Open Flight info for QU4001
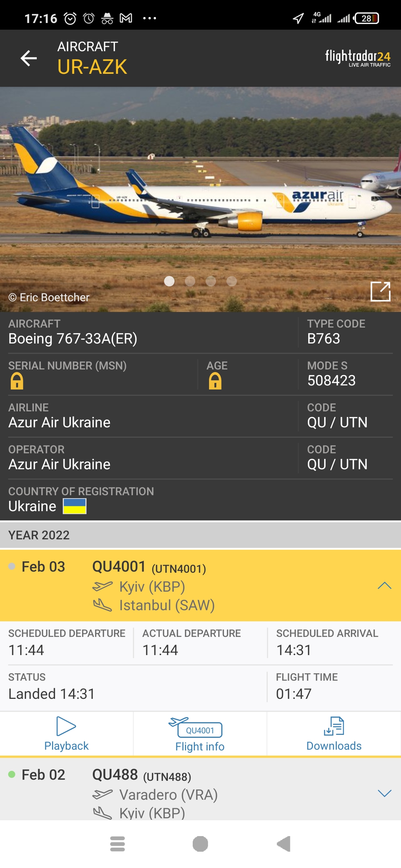The height and width of the screenshot is (868, 401). coord(200,734)
